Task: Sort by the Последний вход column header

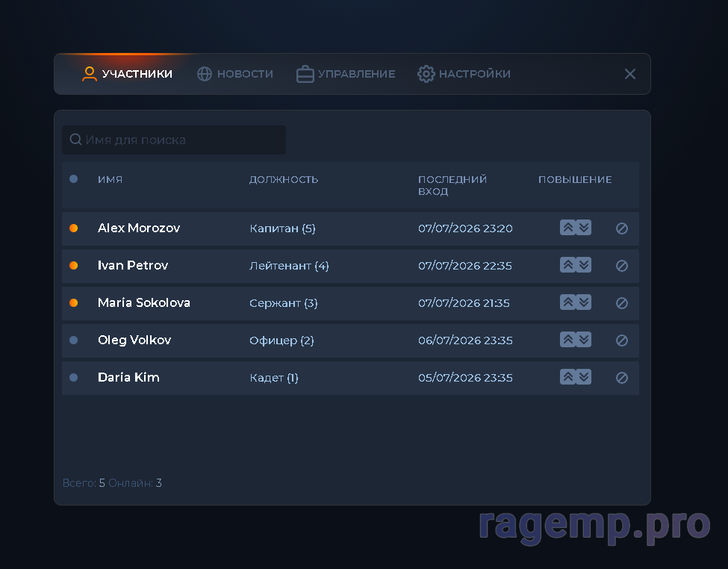Action: point(452,185)
